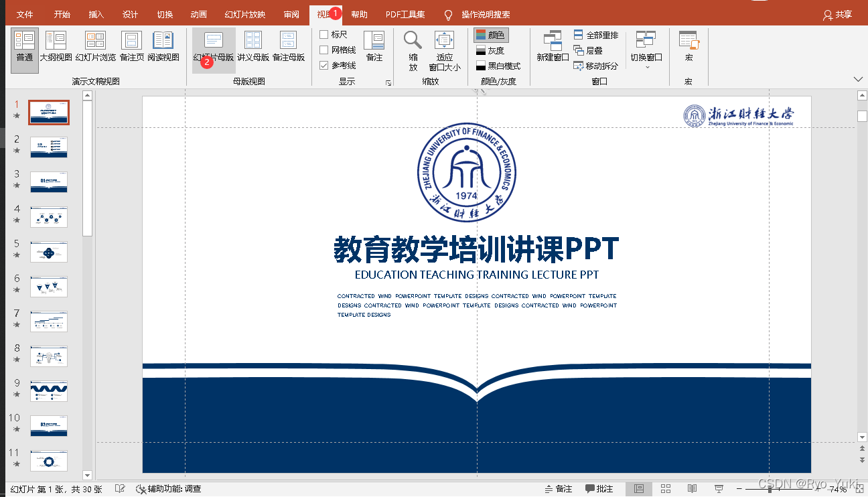Start slideshow from status bar icon
The width and height of the screenshot is (868, 497).
click(719, 489)
